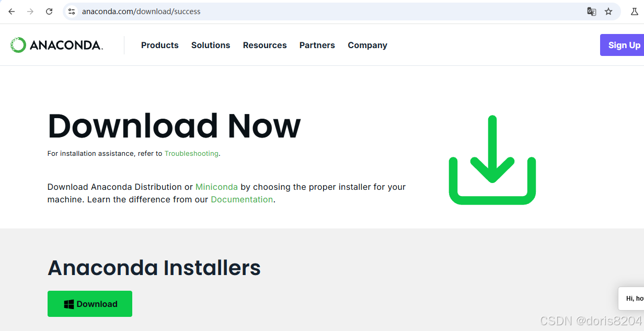The width and height of the screenshot is (644, 331).
Task: Follow the Miniconda link
Action: click(x=216, y=187)
